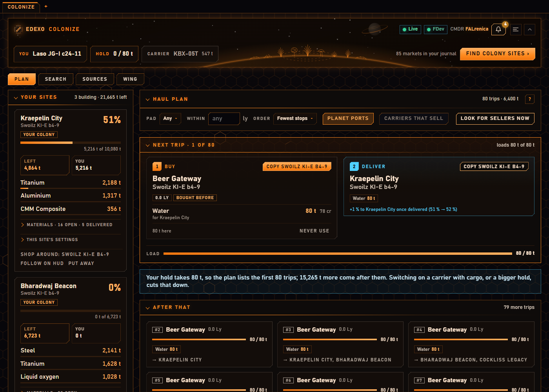Click Follow On HUD link

tap(42, 263)
